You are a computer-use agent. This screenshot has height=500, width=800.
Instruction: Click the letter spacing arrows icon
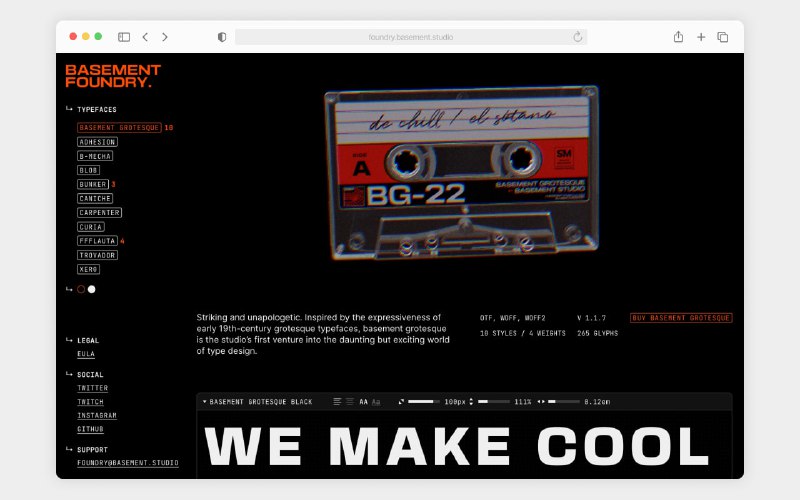click(x=541, y=402)
